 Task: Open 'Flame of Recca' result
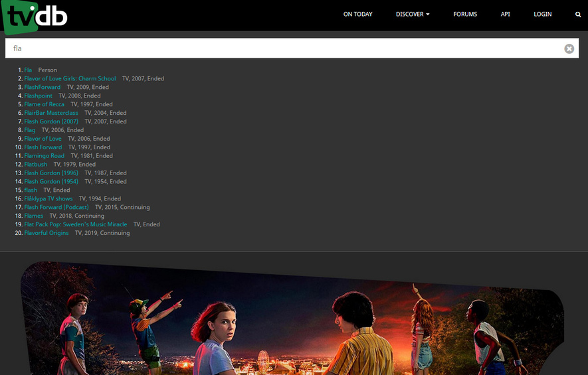[x=45, y=104]
